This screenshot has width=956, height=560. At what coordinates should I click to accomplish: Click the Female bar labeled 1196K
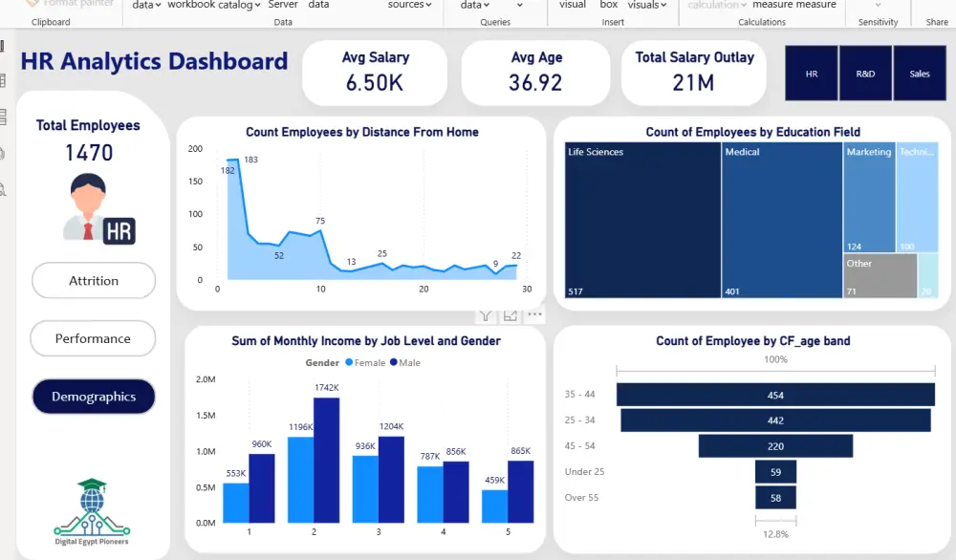coord(300,480)
